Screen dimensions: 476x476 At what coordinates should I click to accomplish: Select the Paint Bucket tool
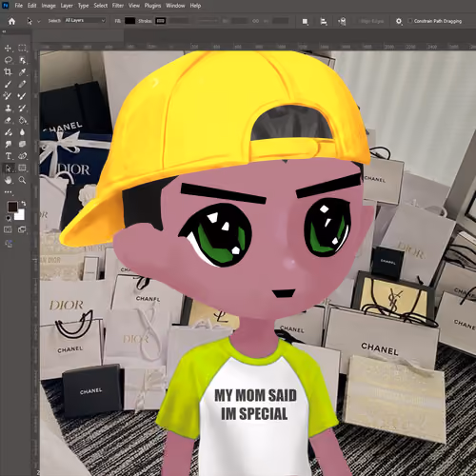[x=22, y=120]
